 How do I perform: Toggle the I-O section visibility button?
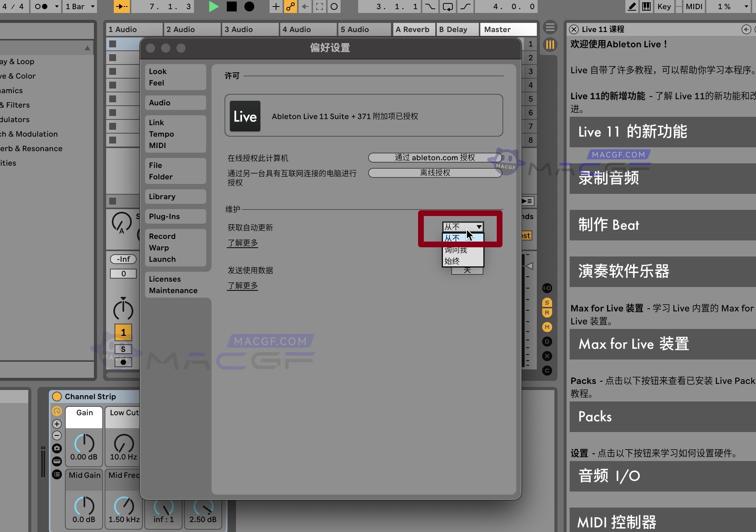(547, 289)
